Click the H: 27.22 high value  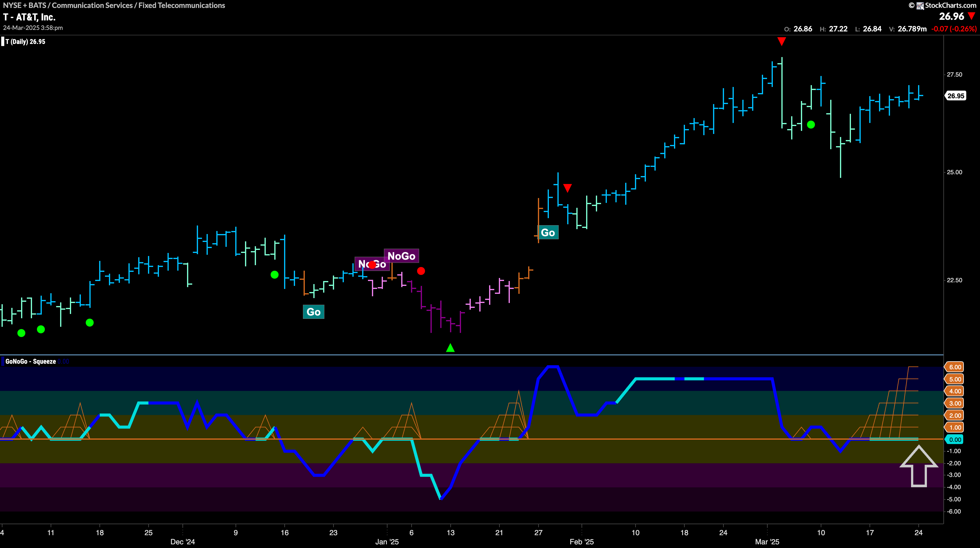pyautogui.click(x=833, y=29)
